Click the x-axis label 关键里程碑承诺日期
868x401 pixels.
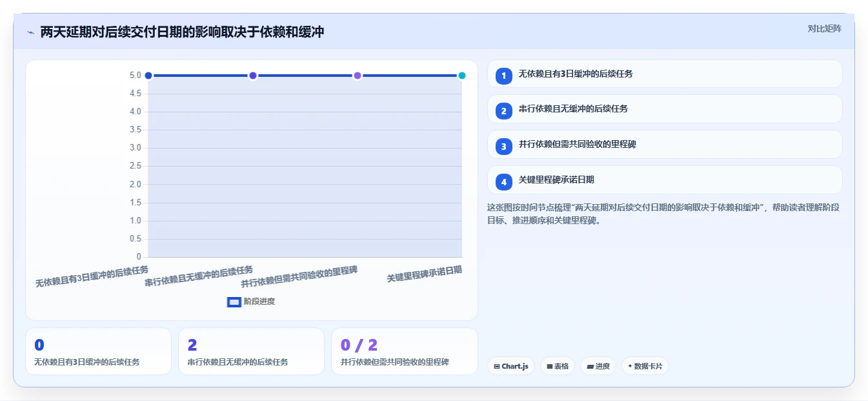[425, 274]
